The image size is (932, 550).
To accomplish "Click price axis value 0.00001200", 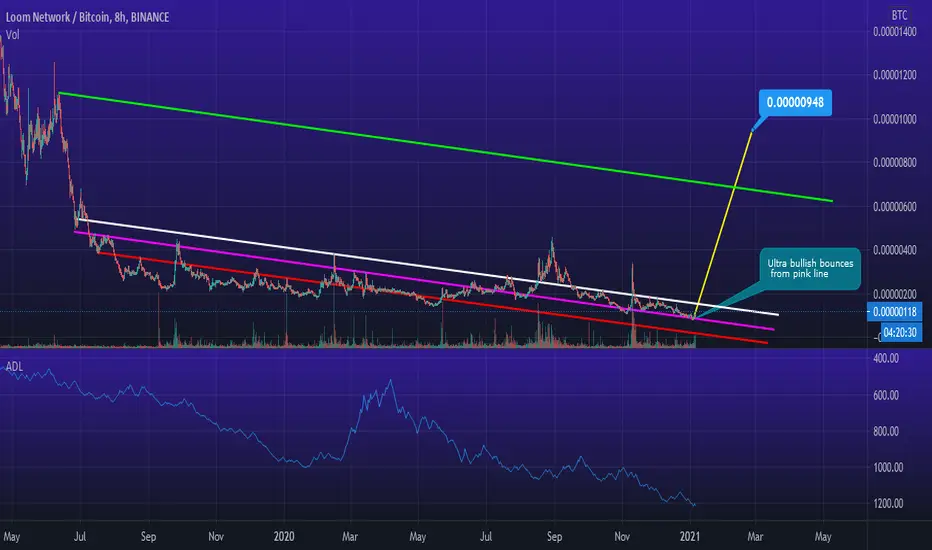I will [x=895, y=76].
